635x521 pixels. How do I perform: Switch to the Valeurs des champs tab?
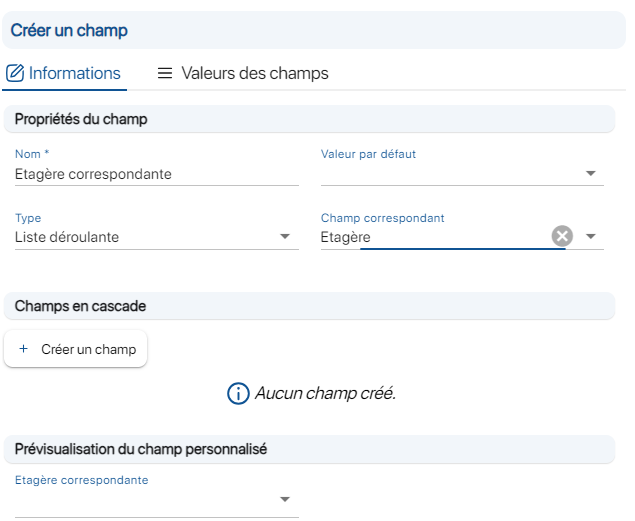243,73
